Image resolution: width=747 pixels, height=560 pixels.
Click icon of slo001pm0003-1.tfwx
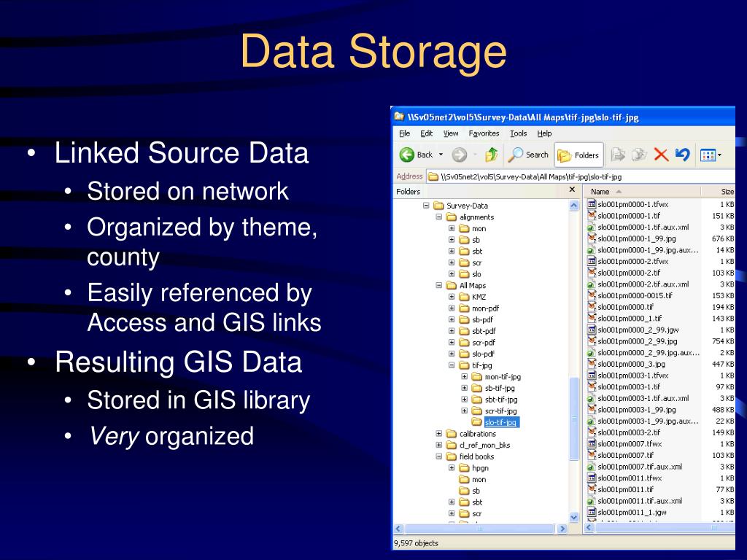pyautogui.click(x=591, y=376)
